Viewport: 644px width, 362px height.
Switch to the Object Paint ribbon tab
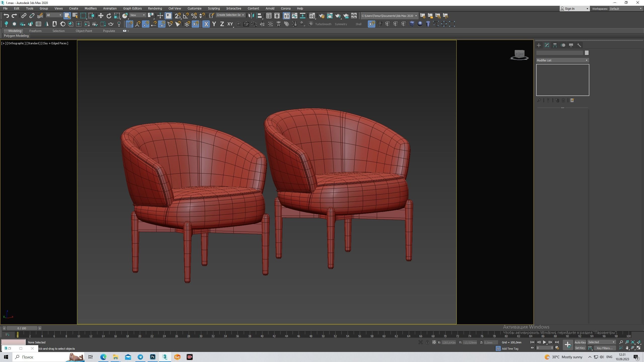tap(84, 31)
